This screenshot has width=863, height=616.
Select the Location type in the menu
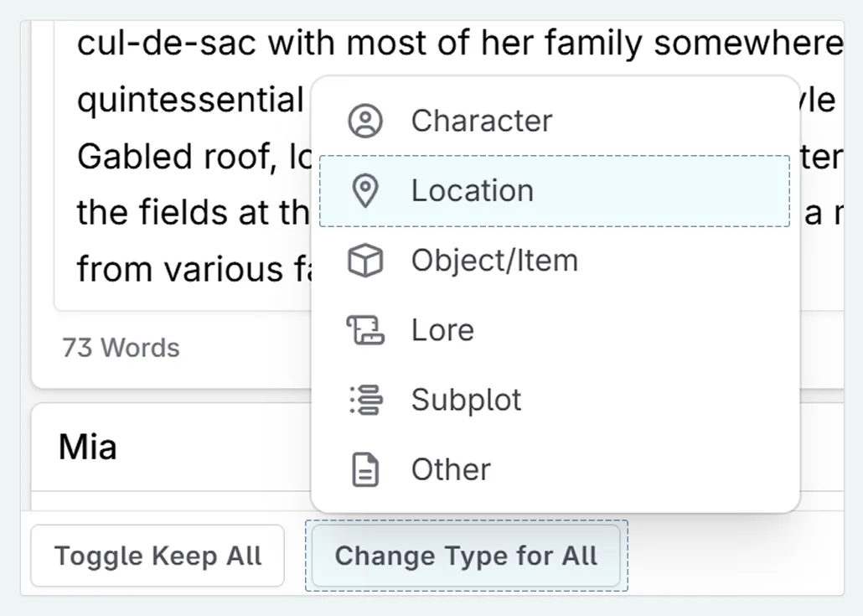pos(472,190)
